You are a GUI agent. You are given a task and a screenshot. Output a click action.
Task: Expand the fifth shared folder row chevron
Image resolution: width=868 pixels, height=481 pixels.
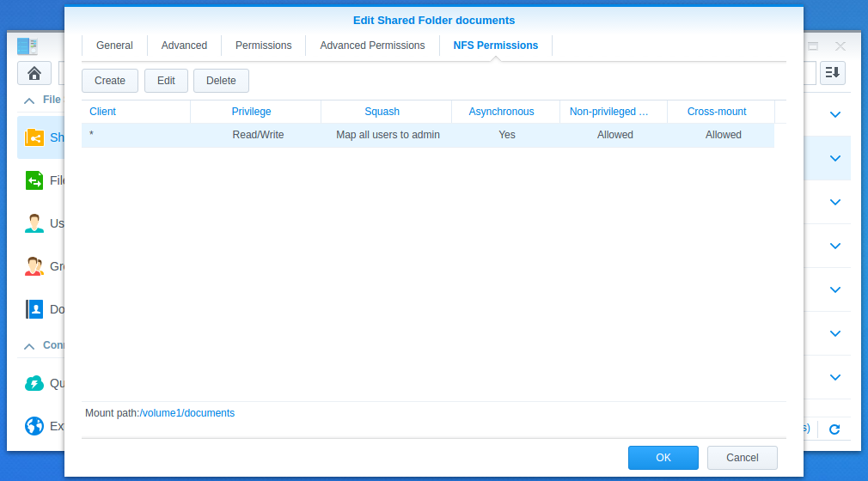tap(835, 289)
